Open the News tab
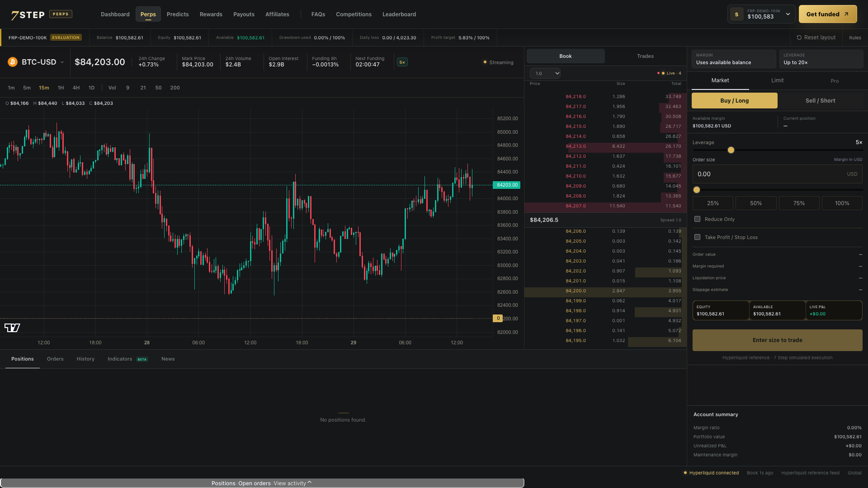868x488 pixels. [x=168, y=359]
